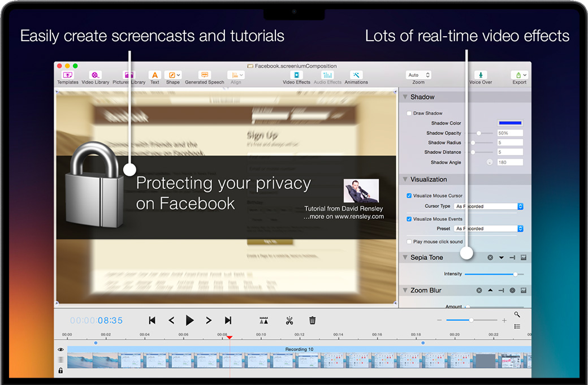Click the scissors cut icon in timeline

pos(289,321)
